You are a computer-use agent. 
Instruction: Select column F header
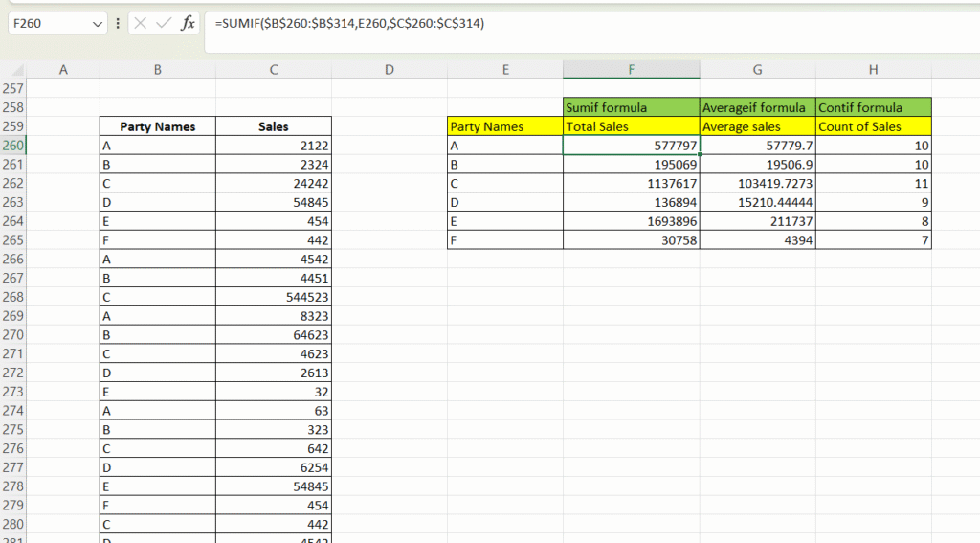pyautogui.click(x=631, y=69)
